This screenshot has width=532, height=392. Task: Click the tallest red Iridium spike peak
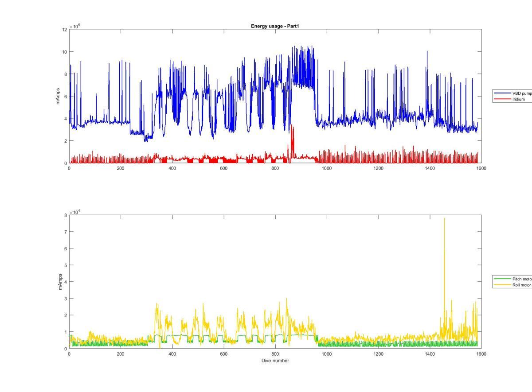point(292,125)
